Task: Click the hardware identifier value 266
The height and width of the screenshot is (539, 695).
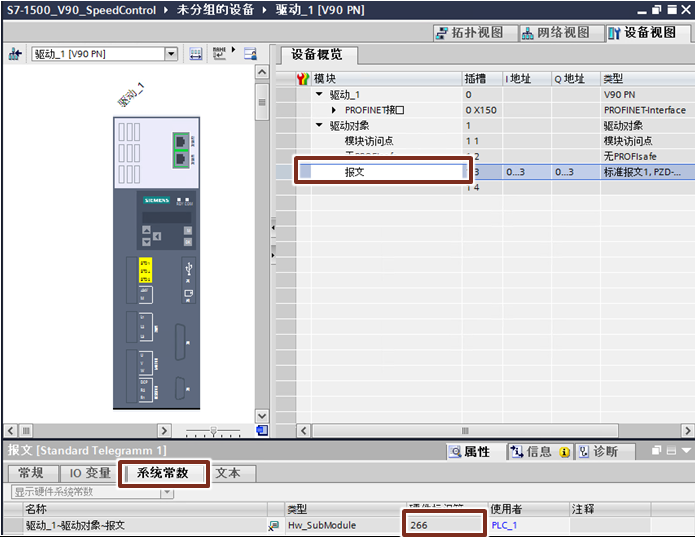Action: (419, 525)
